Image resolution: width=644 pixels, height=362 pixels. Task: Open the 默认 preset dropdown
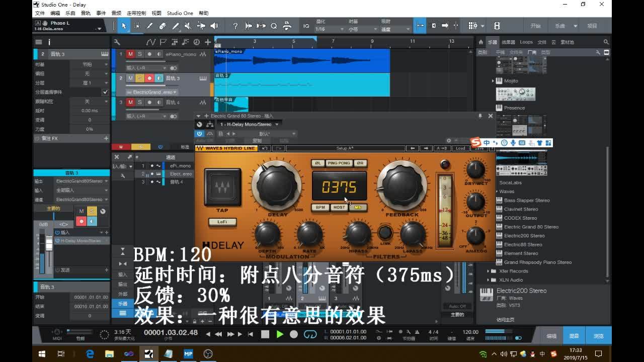click(x=267, y=134)
